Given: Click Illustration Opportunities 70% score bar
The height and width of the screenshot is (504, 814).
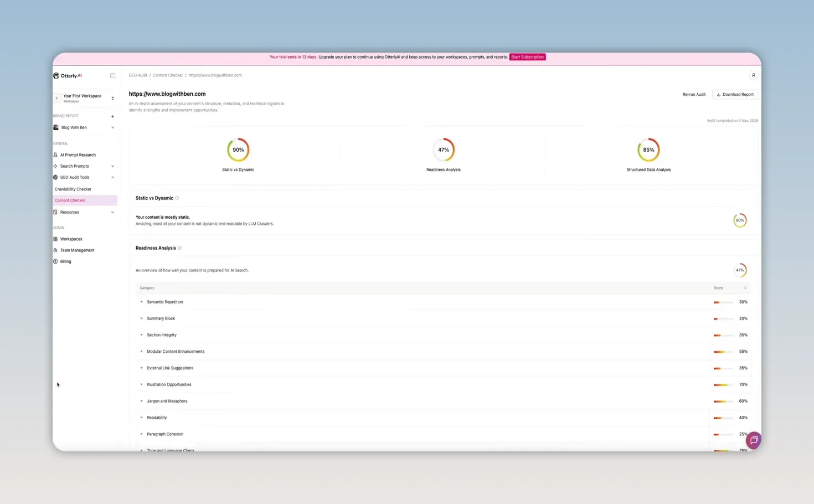Looking at the screenshot, I should 723,385.
